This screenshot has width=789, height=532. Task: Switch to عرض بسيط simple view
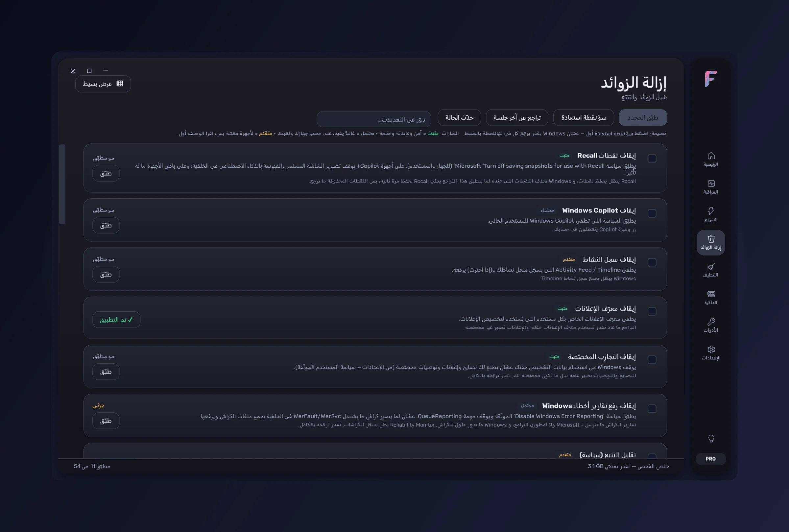click(x=103, y=84)
